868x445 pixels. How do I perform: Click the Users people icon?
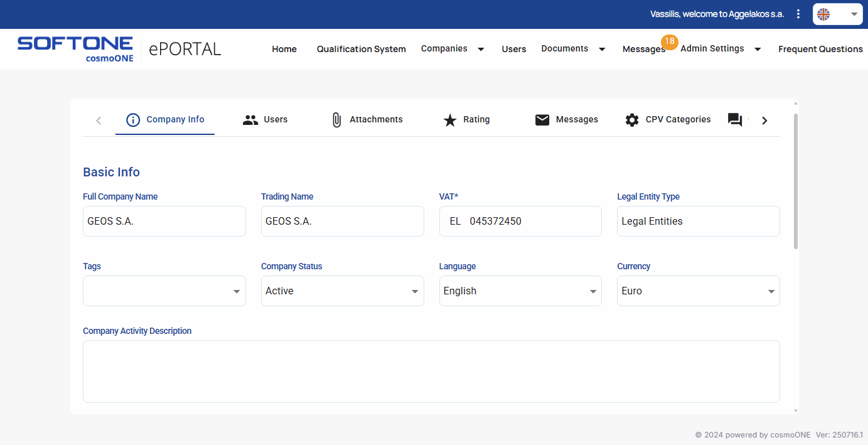pyautogui.click(x=250, y=120)
